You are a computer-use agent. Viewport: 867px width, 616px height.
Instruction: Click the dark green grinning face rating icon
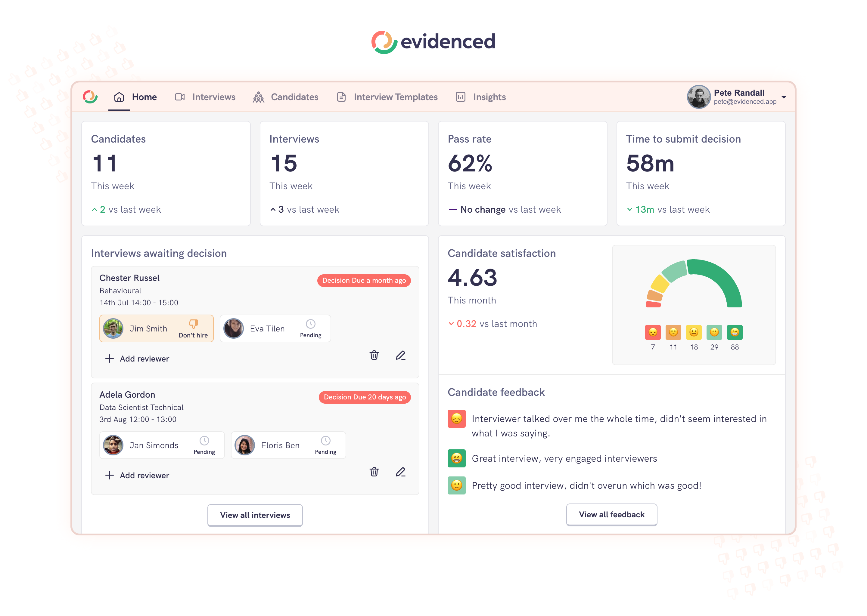click(735, 332)
